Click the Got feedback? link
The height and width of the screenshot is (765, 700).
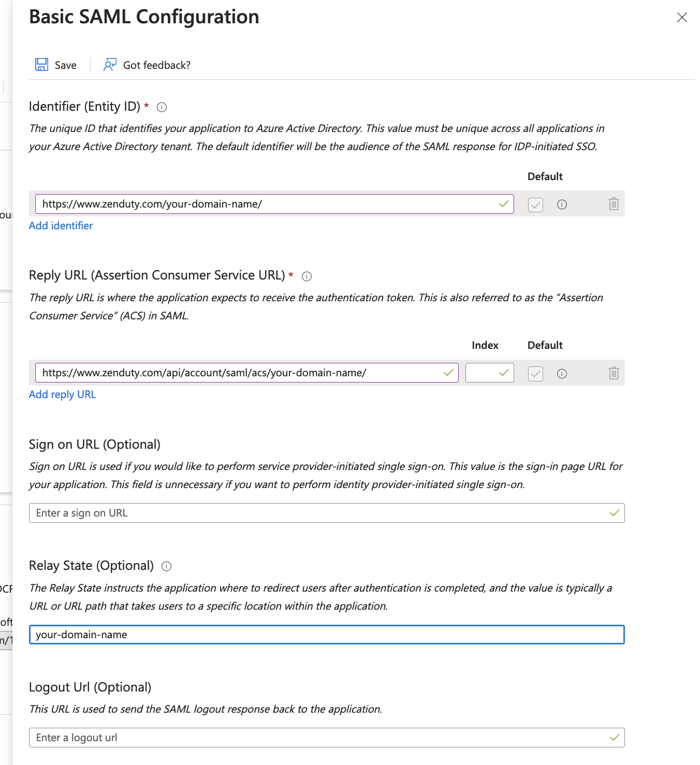pos(157,65)
